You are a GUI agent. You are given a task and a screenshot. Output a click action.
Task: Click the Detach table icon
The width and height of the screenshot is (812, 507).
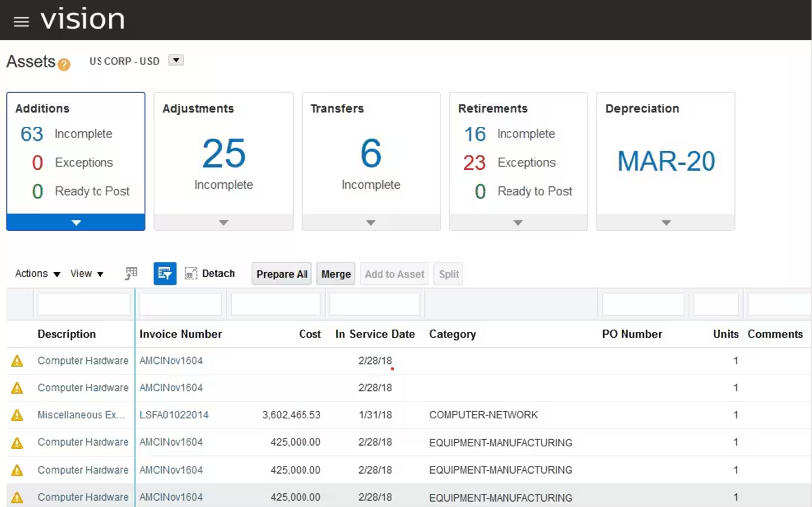210,274
